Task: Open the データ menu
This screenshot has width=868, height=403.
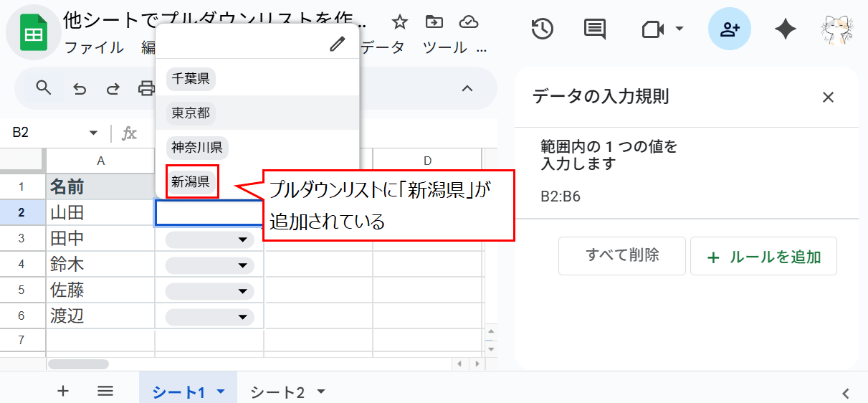Action: point(382,48)
